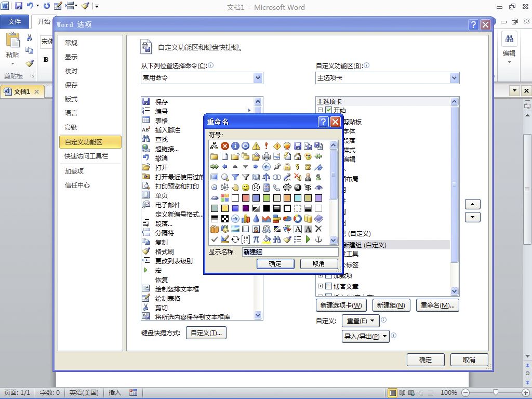Open the undo history dropdown arrow

click(x=37, y=6)
